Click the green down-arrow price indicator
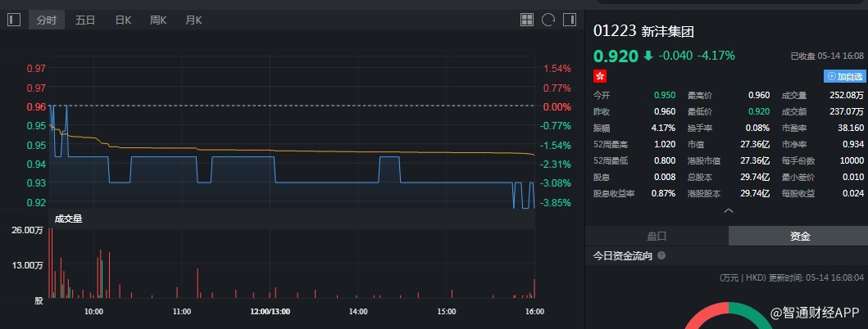Image resolution: width=868 pixels, height=329 pixels. tap(648, 56)
